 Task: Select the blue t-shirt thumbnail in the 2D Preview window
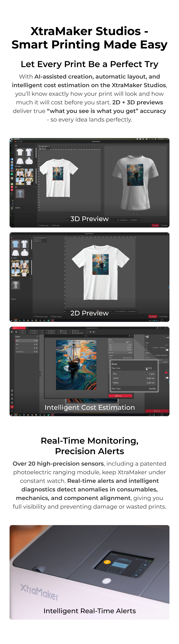tap(16, 244)
